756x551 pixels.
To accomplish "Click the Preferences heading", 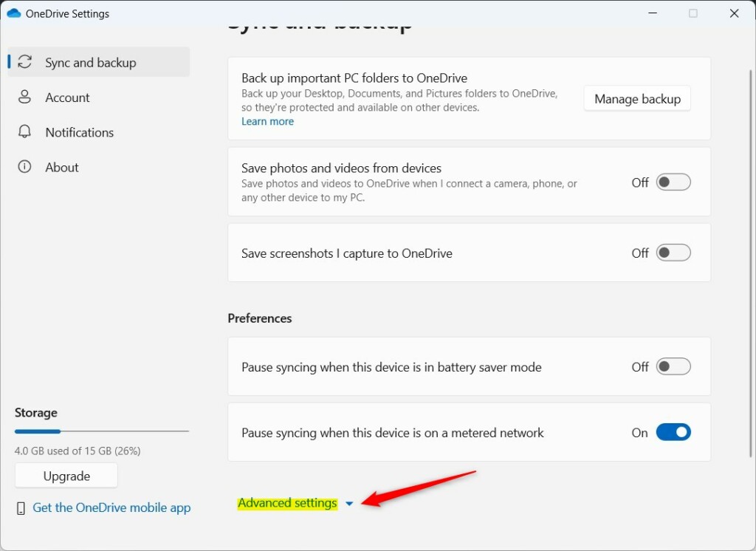I will click(260, 318).
